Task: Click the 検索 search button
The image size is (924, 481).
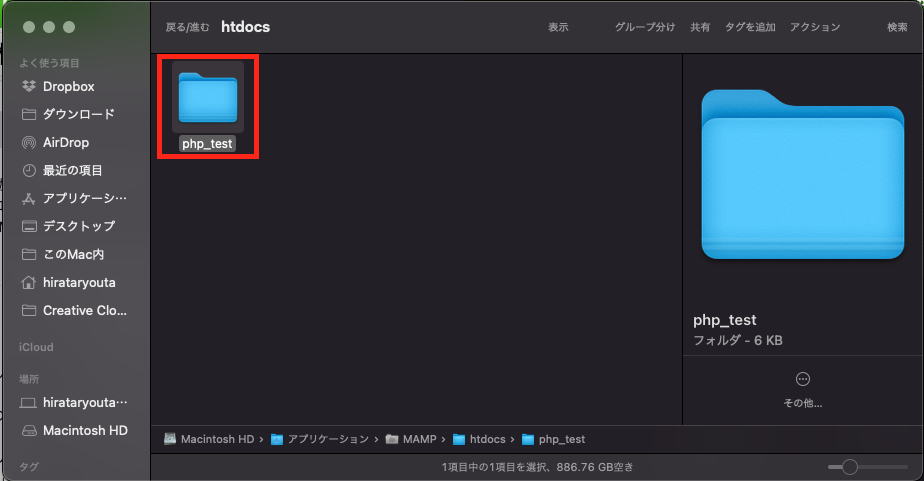Action: click(x=897, y=27)
